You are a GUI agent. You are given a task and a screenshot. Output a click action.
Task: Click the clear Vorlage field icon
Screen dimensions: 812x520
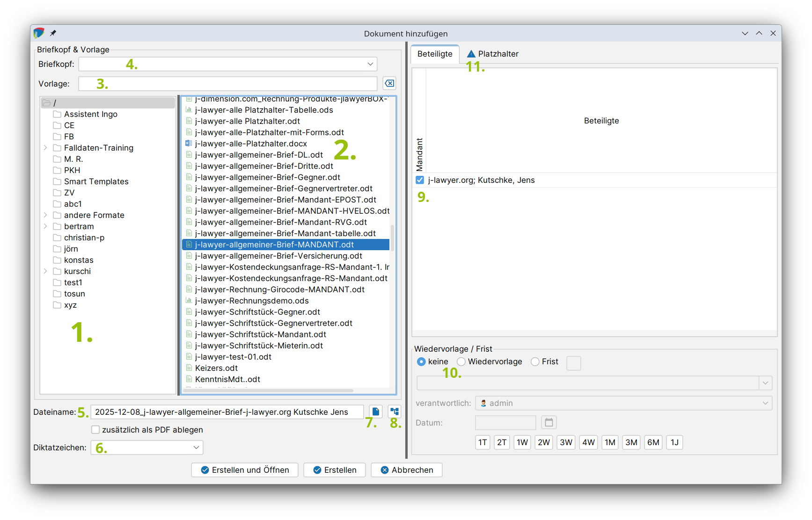pos(389,83)
